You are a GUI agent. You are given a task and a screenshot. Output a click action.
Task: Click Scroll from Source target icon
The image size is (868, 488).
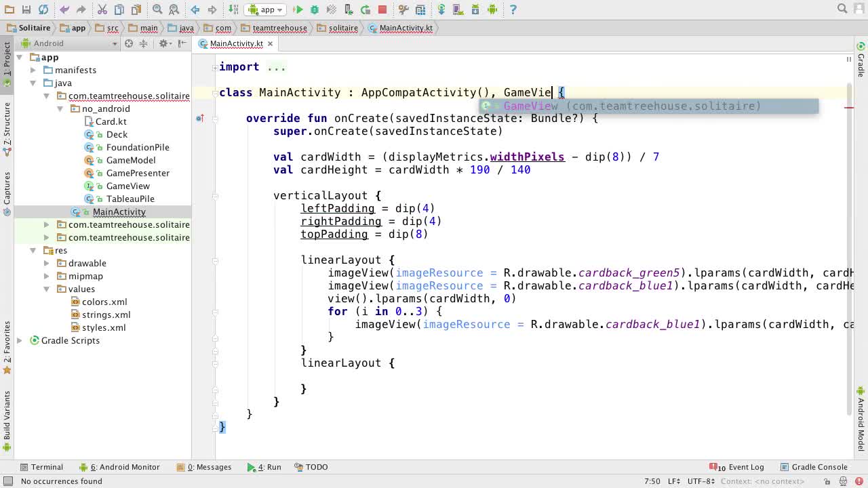coord(128,43)
